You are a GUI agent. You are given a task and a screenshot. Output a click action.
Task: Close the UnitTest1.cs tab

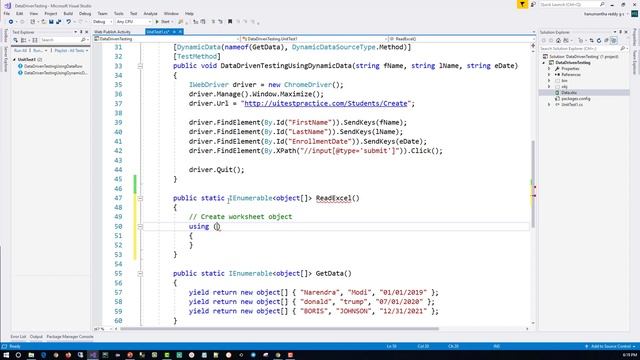coord(180,32)
